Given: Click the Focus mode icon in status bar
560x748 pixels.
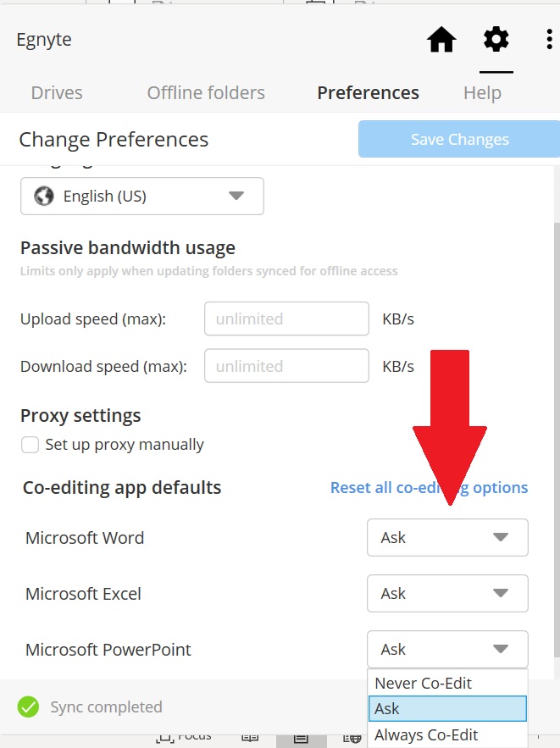Looking at the screenshot, I should [166, 735].
